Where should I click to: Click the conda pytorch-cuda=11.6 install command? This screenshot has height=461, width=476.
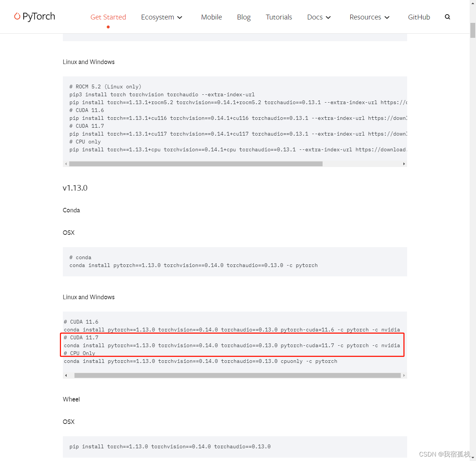(232, 330)
